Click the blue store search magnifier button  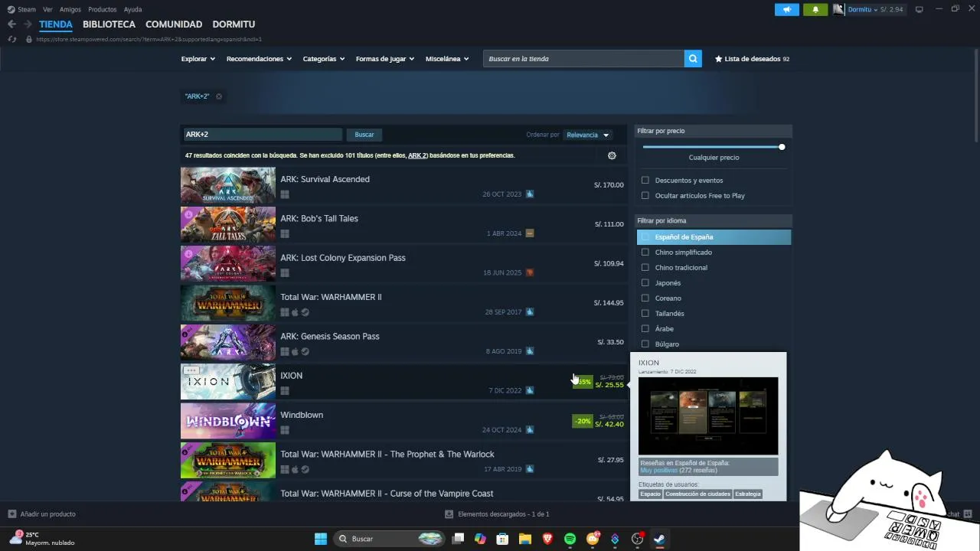pyautogui.click(x=693, y=59)
